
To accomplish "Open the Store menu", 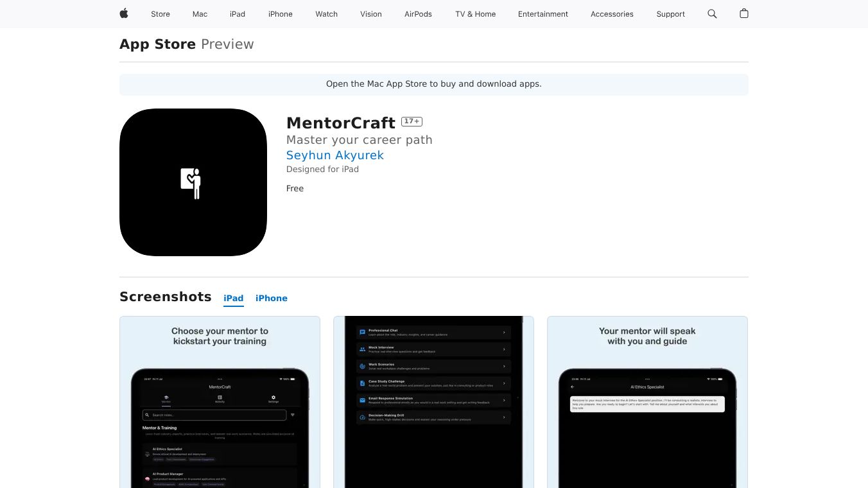I will click(161, 14).
